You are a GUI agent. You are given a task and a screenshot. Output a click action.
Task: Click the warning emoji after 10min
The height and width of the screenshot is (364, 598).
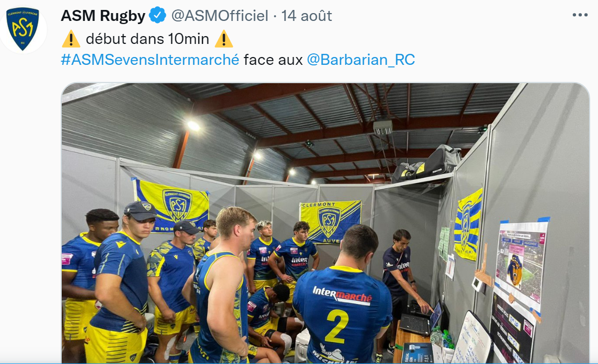tap(224, 39)
